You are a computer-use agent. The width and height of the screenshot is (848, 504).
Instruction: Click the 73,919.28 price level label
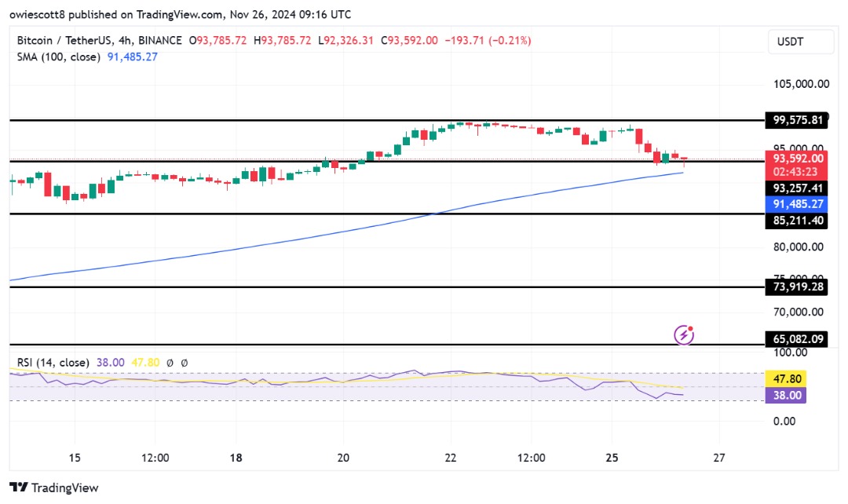pyautogui.click(x=796, y=287)
